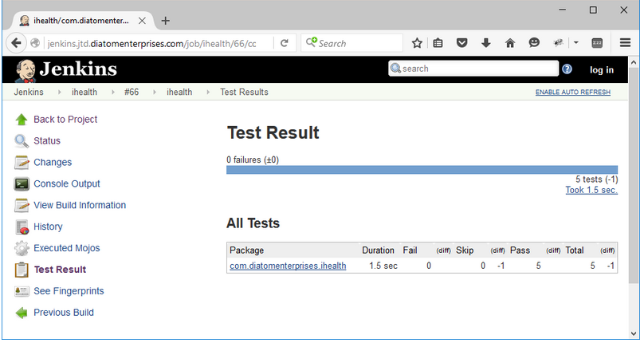This screenshot has height=343, width=644.
Task: Open the See Fingerprints page
Action: pos(68,292)
